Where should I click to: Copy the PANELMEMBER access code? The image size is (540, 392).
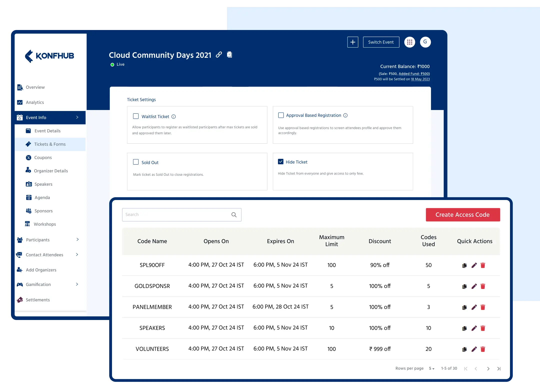(x=464, y=307)
